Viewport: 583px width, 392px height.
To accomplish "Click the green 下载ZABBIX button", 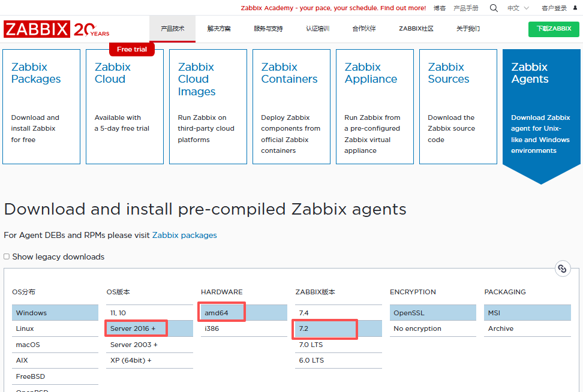I will pos(554,29).
